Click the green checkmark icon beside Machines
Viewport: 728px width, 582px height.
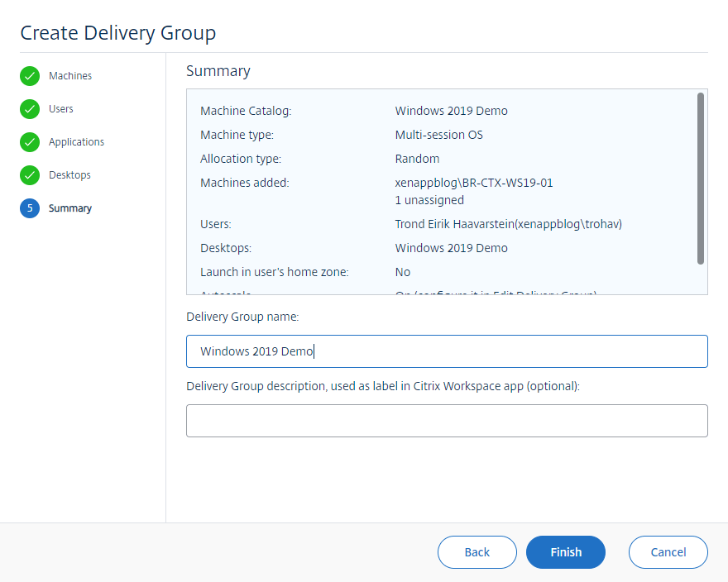tap(30, 76)
